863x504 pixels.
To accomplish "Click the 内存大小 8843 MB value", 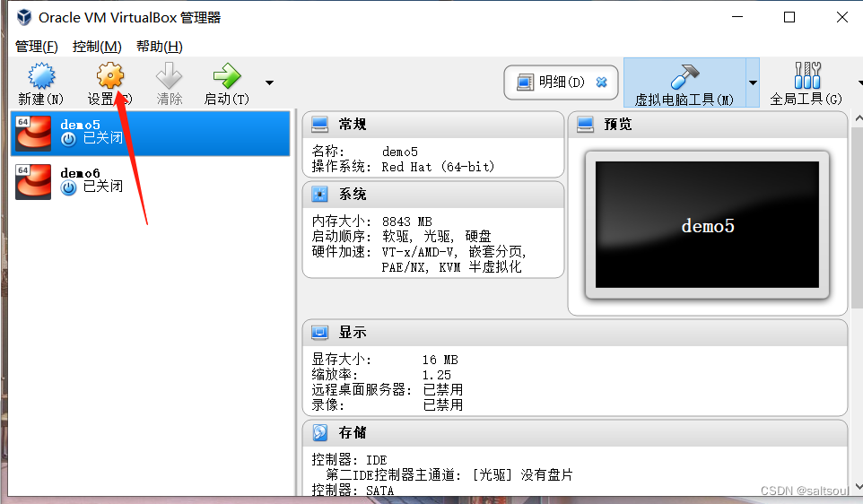I will coord(406,222).
